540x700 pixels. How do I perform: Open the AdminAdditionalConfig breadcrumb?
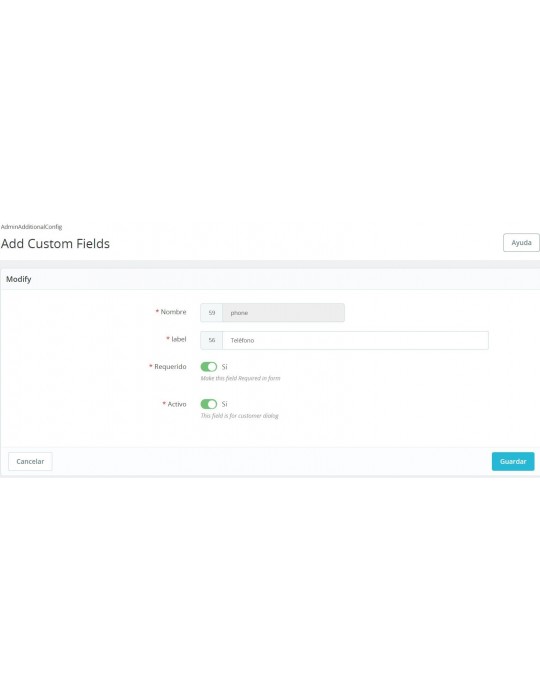click(x=31, y=227)
